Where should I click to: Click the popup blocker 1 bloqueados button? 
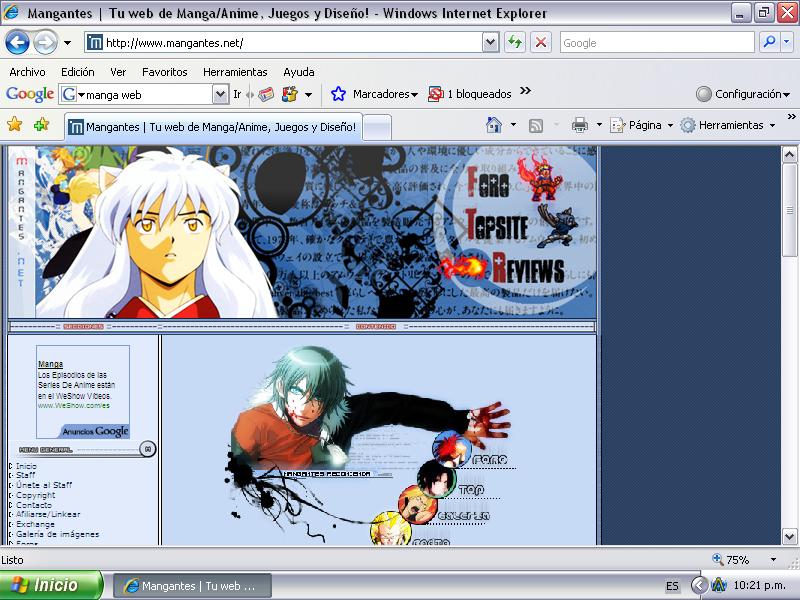[x=470, y=94]
